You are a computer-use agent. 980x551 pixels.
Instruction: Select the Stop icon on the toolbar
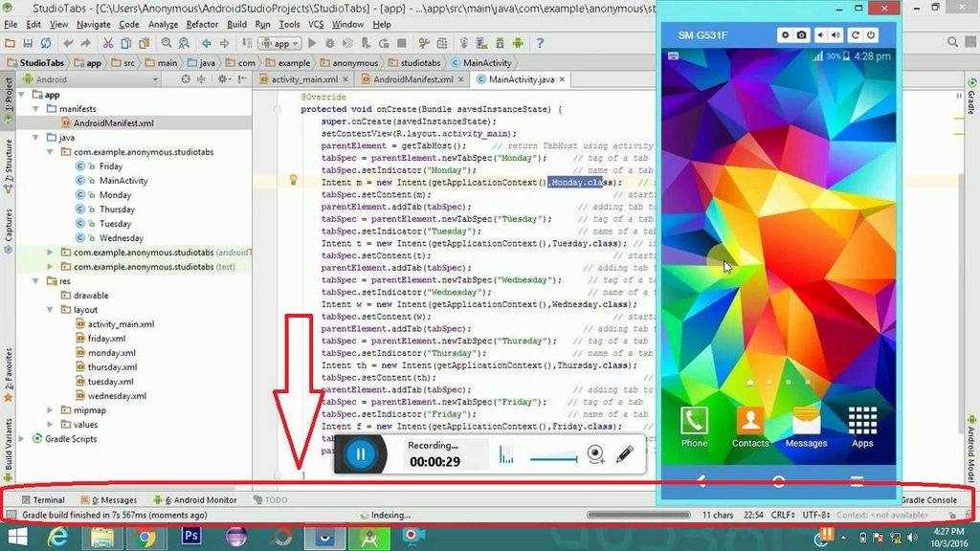pyautogui.click(x=402, y=43)
